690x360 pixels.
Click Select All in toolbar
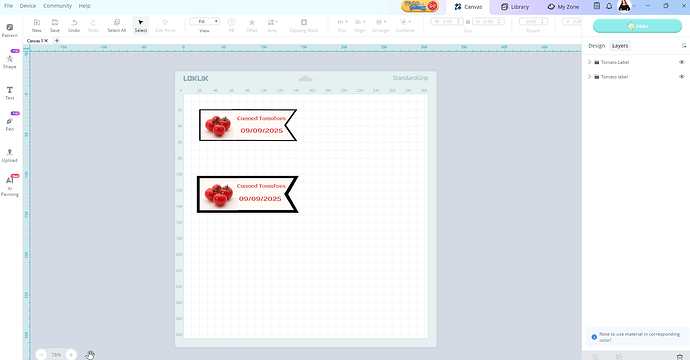pos(117,26)
